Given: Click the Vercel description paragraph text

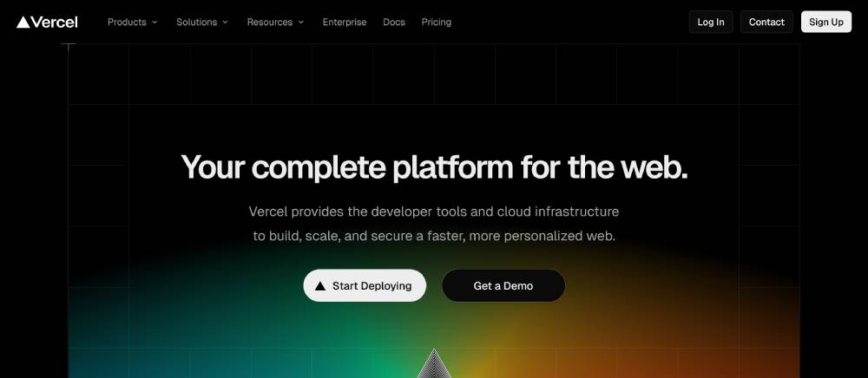Looking at the screenshot, I should (x=434, y=224).
